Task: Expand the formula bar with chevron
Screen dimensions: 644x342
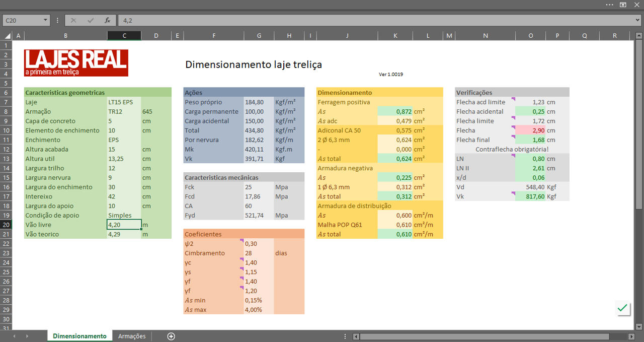Action: 638,20
